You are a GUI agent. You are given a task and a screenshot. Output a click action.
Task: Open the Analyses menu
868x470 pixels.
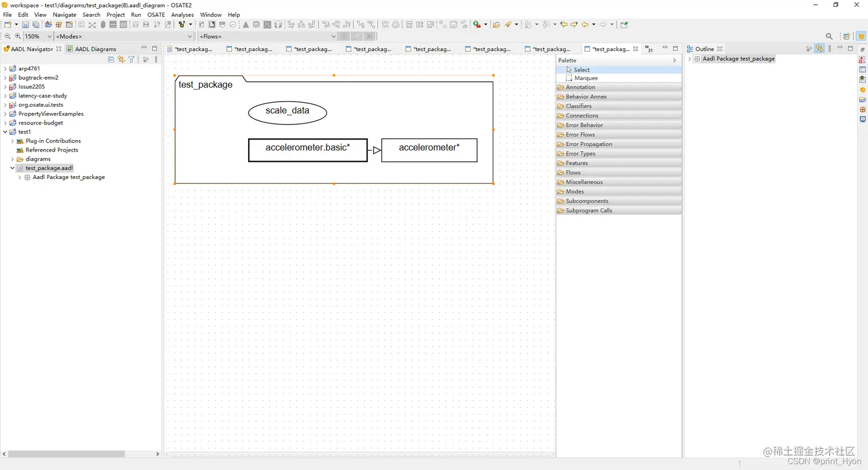pyautogui.click(x=183, y=14)
